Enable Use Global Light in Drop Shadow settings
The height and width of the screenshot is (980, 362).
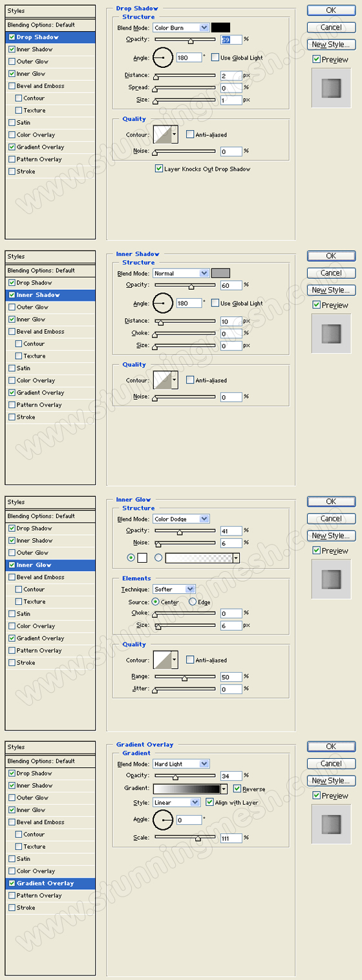tap(215, 58)
